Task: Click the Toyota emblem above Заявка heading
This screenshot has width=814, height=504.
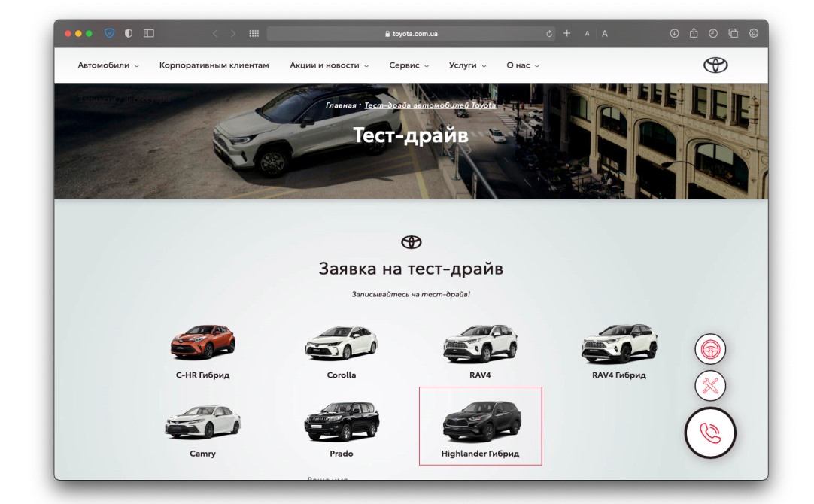Action: 412,242
